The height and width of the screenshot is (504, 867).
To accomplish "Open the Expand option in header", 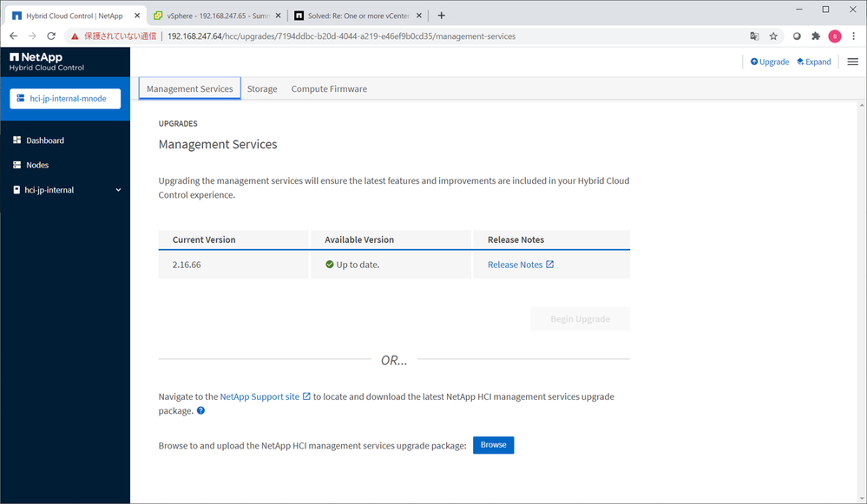I will 813,62.
